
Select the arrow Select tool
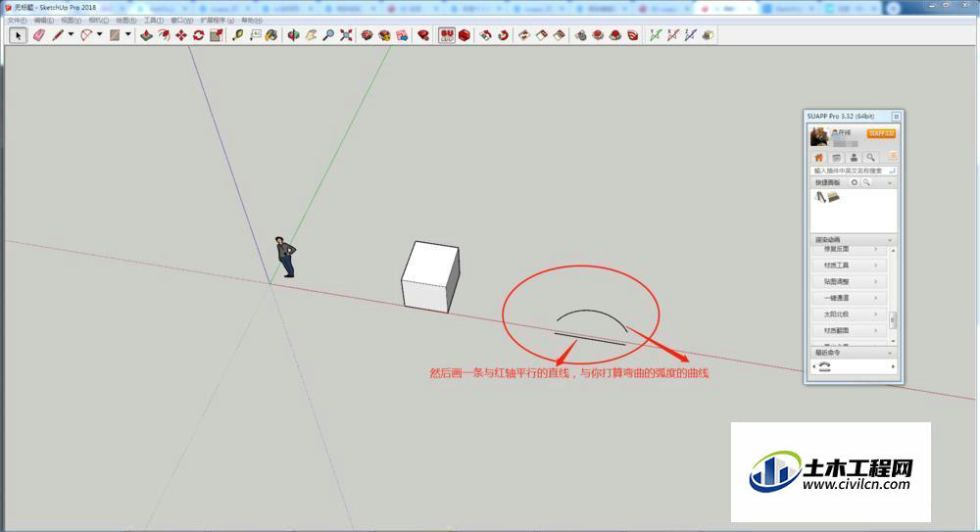coord(18,35)
